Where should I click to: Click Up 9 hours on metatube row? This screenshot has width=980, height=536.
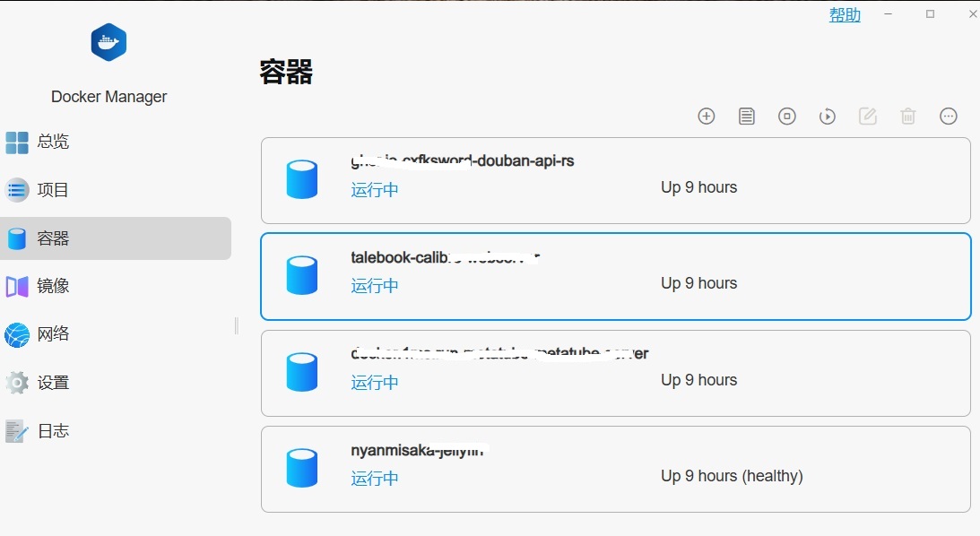(x=698, y=380)
